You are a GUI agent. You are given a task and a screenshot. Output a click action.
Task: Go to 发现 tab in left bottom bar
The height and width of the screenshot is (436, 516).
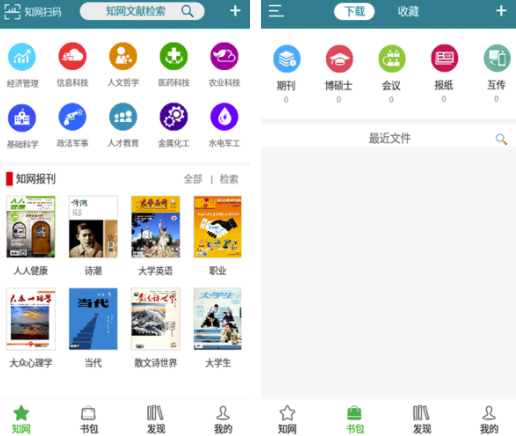(x=156, y=419)
